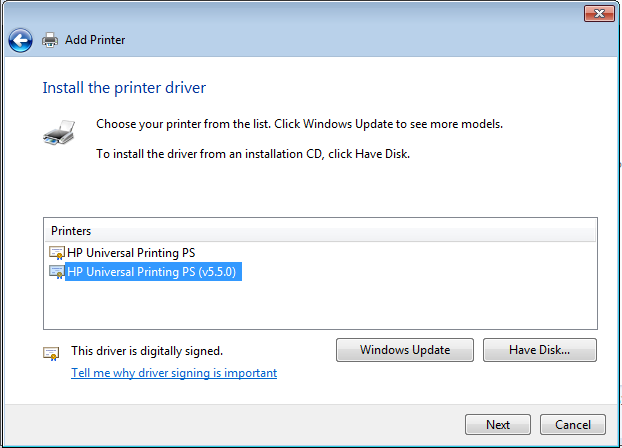
Task: Cancel the printer installation
Action: pyautogui.click(x=572, y=424)
